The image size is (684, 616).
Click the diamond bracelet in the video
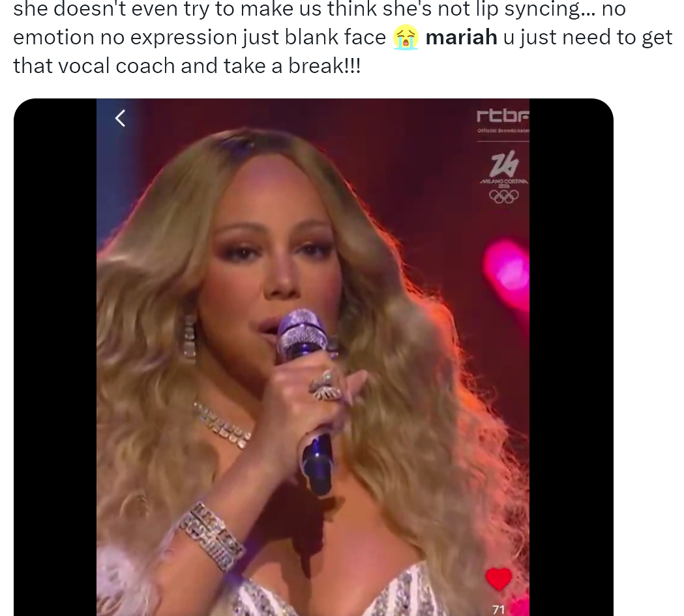210,537
